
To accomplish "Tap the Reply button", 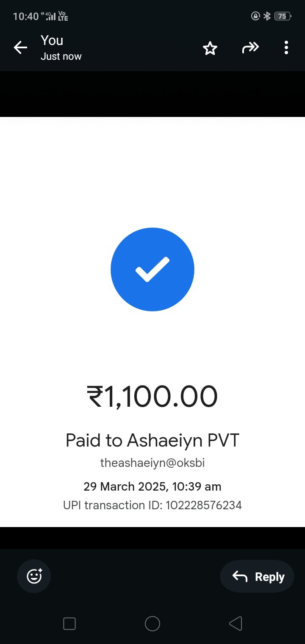I will pos(257,576).
